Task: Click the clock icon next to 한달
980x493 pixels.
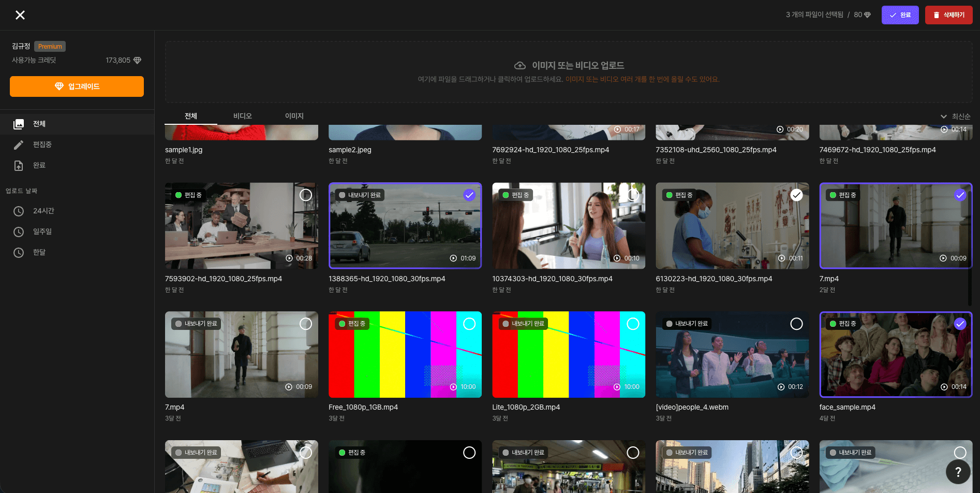Action: coord(19,253)
